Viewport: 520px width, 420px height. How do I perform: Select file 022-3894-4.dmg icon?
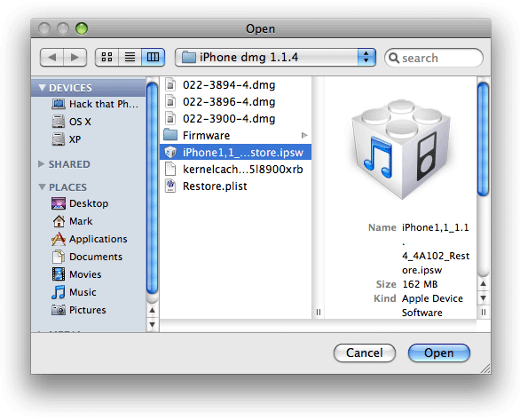pyautogui.click(x=170, y=85)
